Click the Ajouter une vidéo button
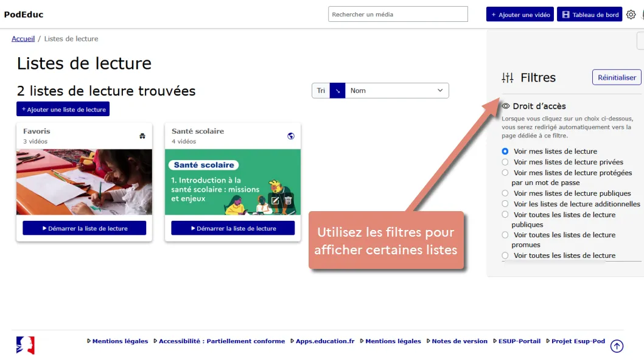The height and width of the screenshot is (362, 644). (520, 15)
